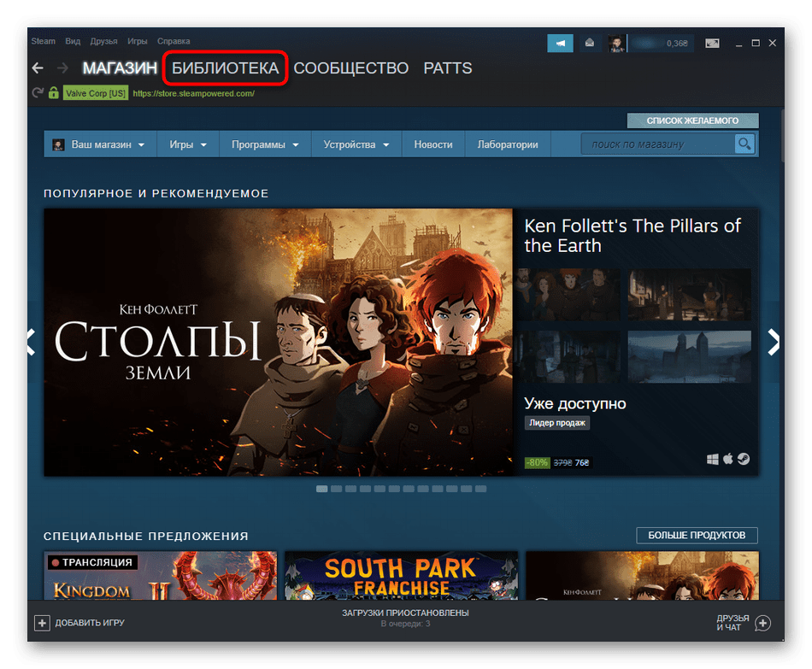Expand the "Ваш магазин" dropdown

98,144
